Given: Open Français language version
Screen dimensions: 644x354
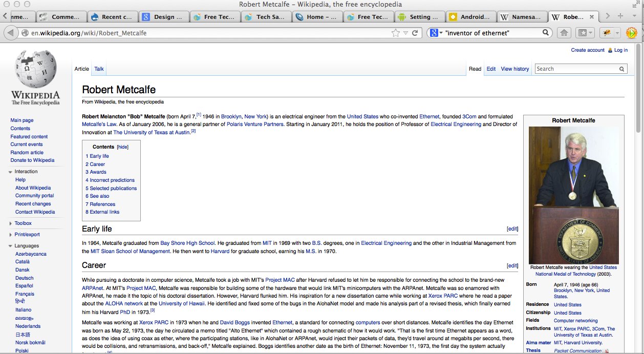Looking at the screenshot, I should (25, 294).
